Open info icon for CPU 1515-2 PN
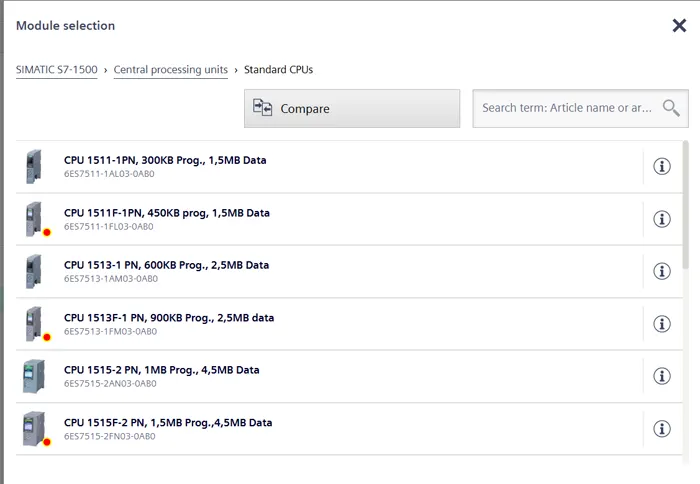The image size is (700, 484). pyautogui.click(x=662, y=376)
